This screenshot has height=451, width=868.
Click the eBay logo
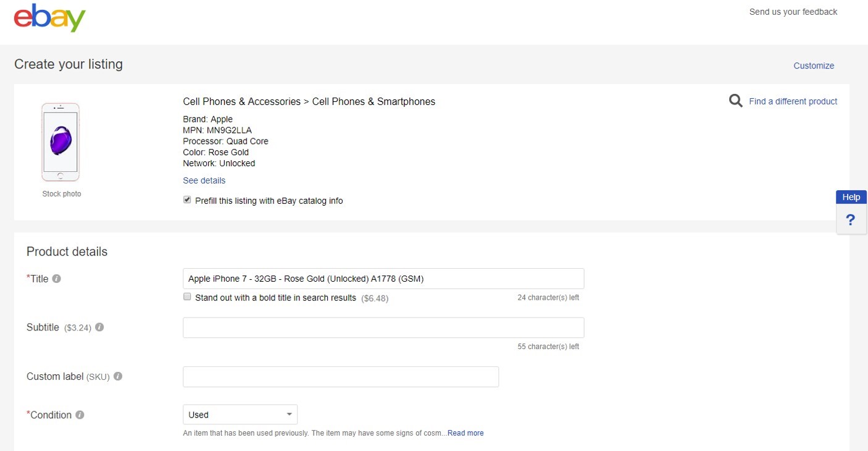click(x=49, y=19)
